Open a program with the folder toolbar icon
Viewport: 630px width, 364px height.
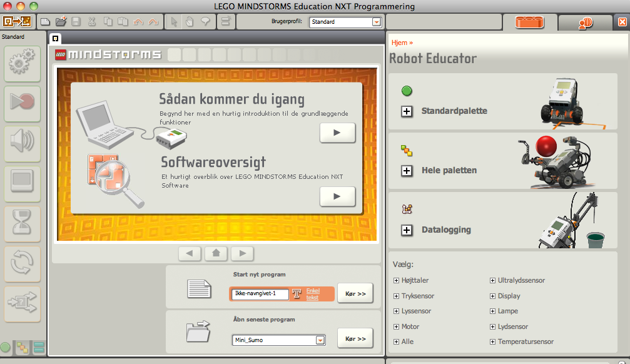[x=61, y=21]
